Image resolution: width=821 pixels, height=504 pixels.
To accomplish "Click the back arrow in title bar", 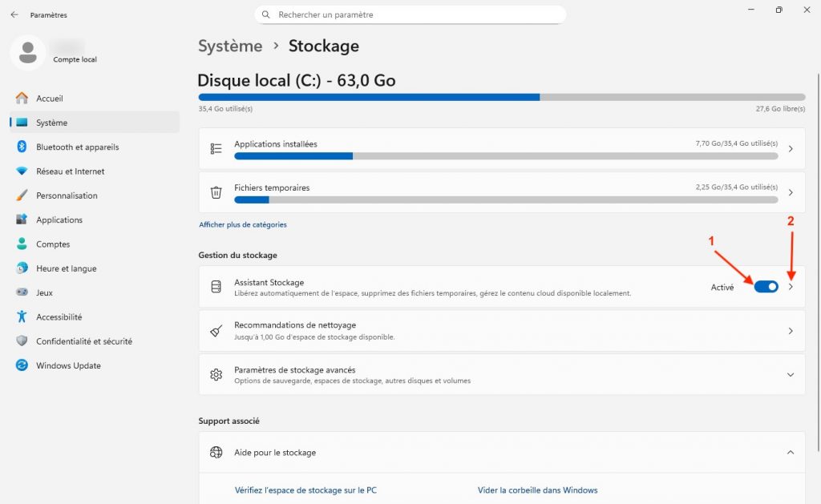I will tap(14, 15).
